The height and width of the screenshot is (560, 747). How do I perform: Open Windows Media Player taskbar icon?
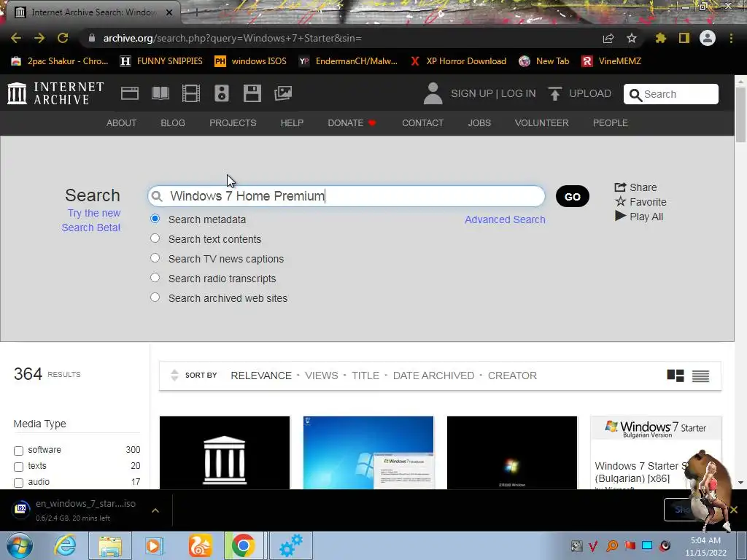tap(153, 545)
